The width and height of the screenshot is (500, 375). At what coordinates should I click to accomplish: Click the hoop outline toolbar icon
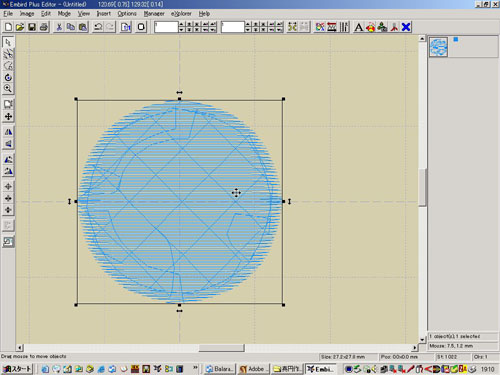141,27
